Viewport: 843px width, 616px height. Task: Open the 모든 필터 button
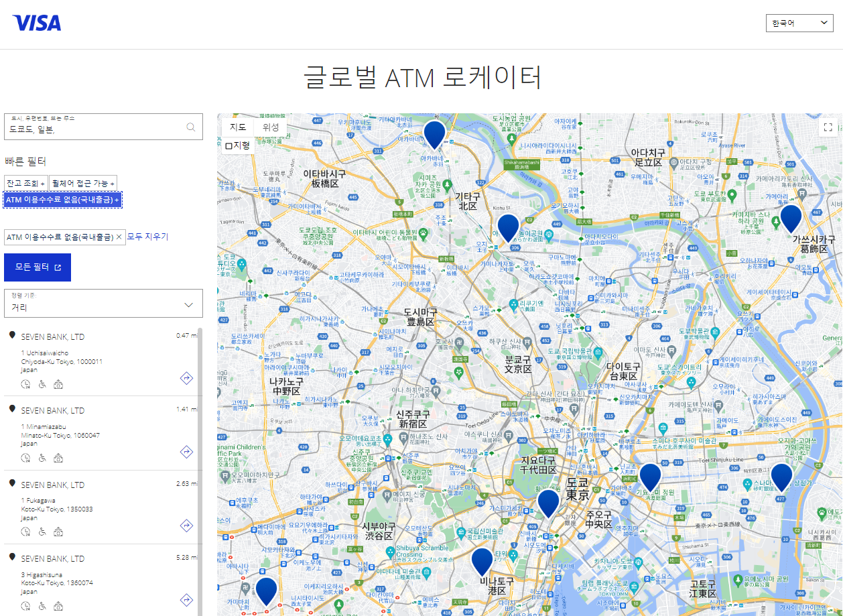pyautogui.click(x=38, y=267)
